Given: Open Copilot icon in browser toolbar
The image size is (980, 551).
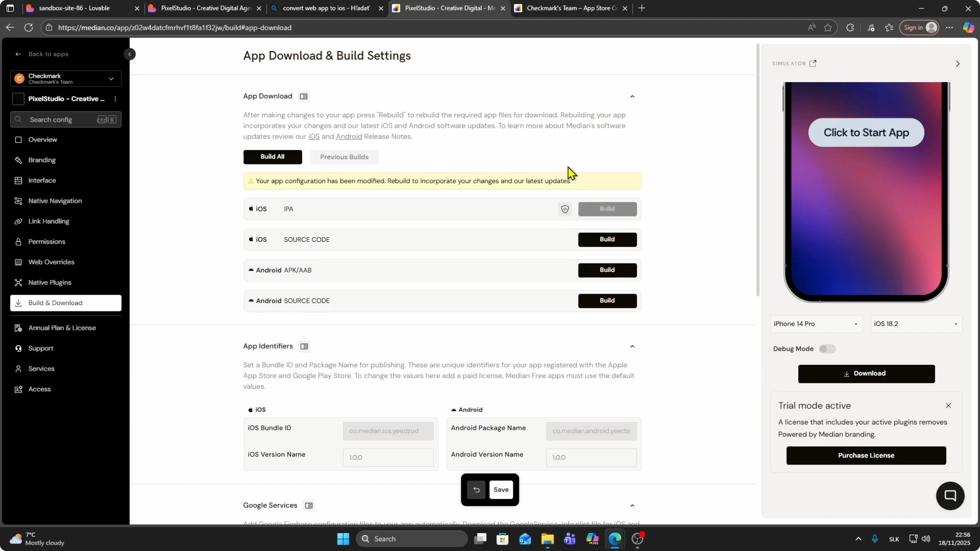Looking at the screenshot, I should (x=968, y=27).
